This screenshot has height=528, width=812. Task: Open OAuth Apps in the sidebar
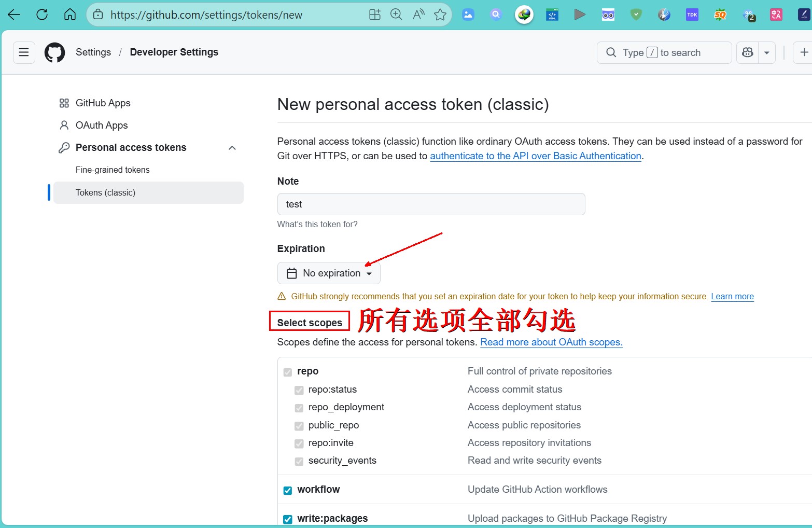pyautogui.click(x=102, y=125)
